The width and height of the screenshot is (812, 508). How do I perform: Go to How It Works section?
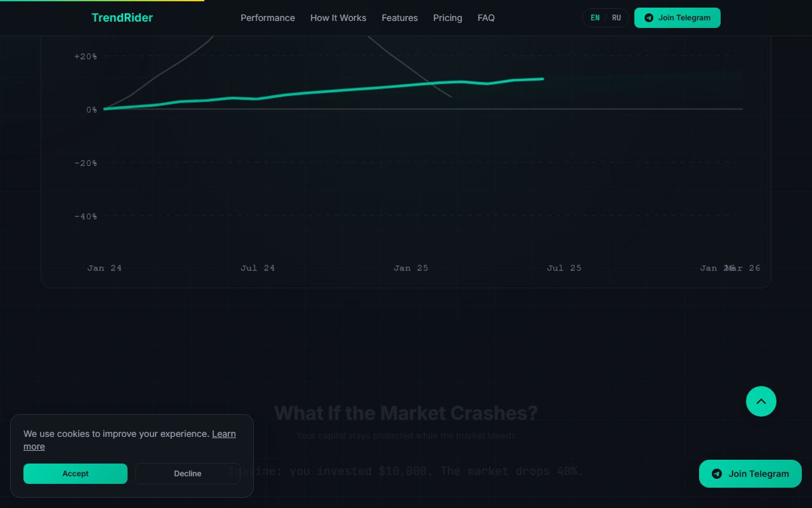(338, 18)
